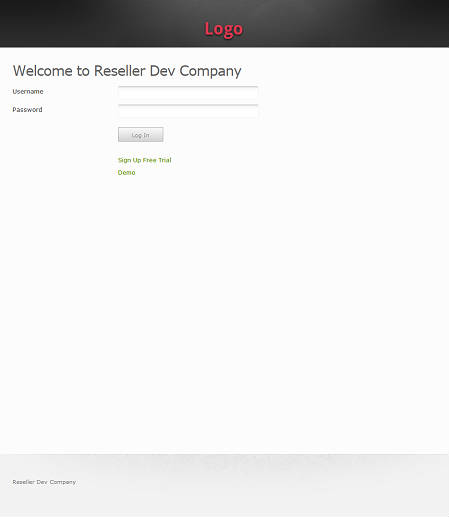449x517 pixels.
Task: Click the word Reseller in the heading
Action: tap(120, 71)
